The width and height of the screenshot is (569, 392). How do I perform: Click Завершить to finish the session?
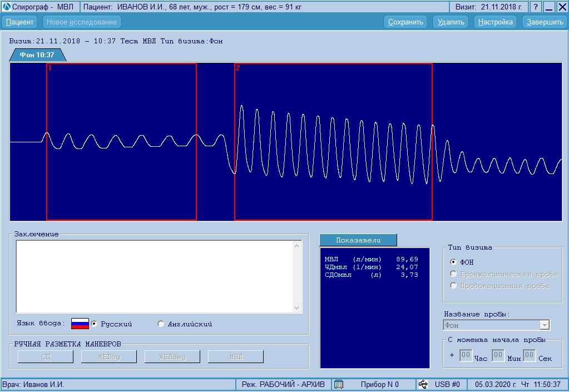[545, 22]
